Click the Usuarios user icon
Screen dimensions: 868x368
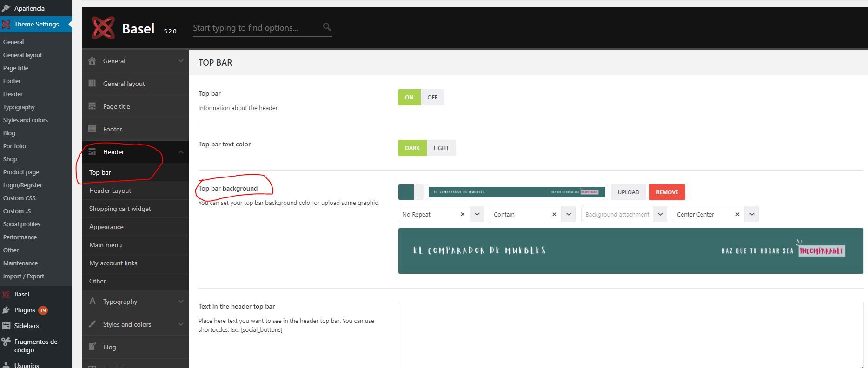click(x=6, y=365)
